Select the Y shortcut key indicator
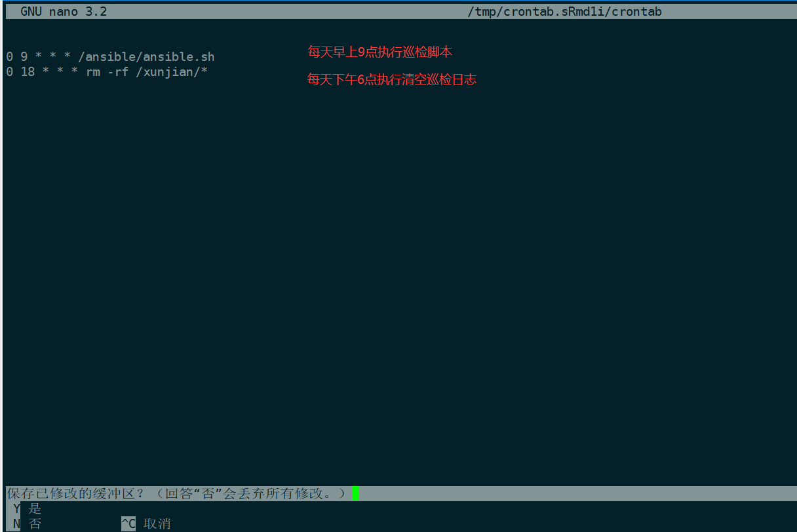This screenshot has width=797, height=532. (x=16, y=508)
